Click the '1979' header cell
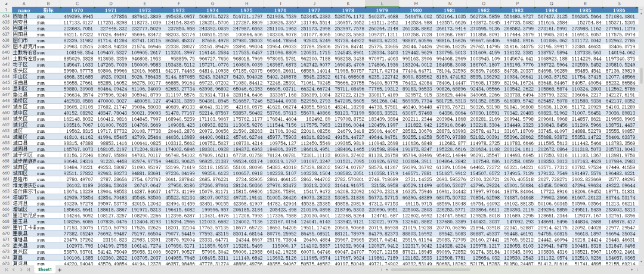644x274 pixels. click(382, 10)
